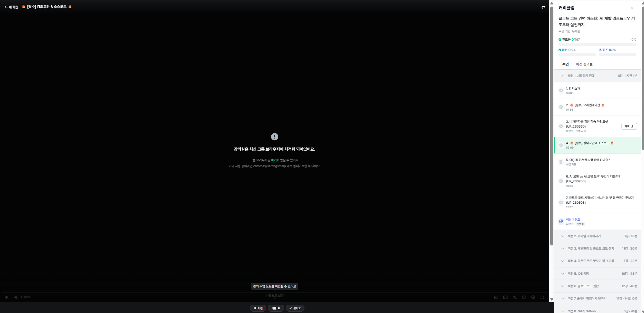The height and width of the screenshot is (313, 644).
Task: Expand 섹션 6. 클로드 코드 권한
Action: (597, 286)
